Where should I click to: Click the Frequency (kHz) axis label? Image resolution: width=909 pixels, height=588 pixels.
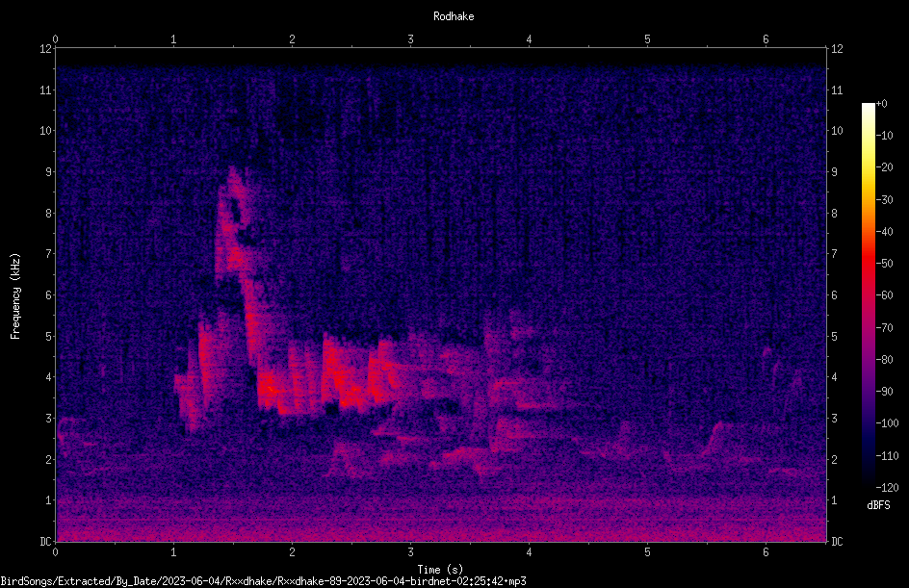(x=15, y=296)
